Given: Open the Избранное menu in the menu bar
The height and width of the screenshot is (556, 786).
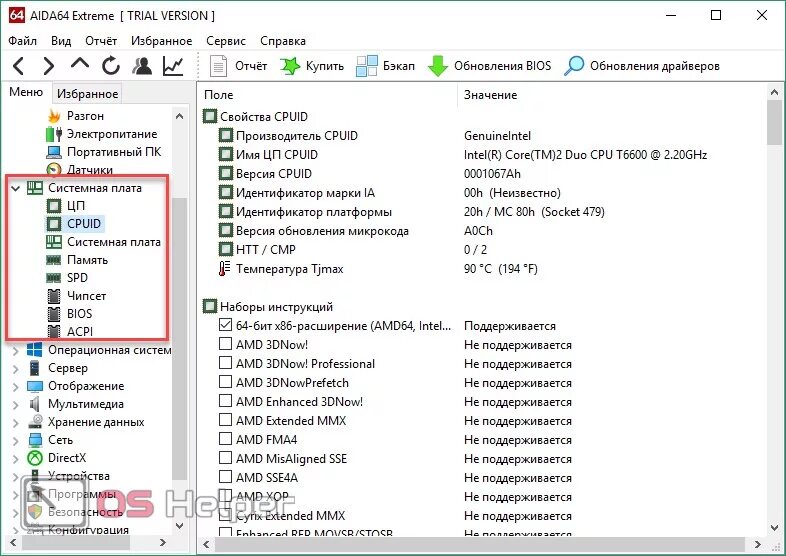Looking at the screenshot, I should pyautogui.click(x=161, y=41).
